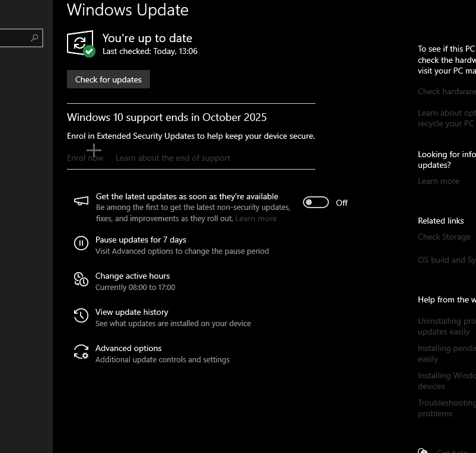Open the Troubleshooting problems help link
Viewport: 476px width, 453px height.
coord(447,408)
